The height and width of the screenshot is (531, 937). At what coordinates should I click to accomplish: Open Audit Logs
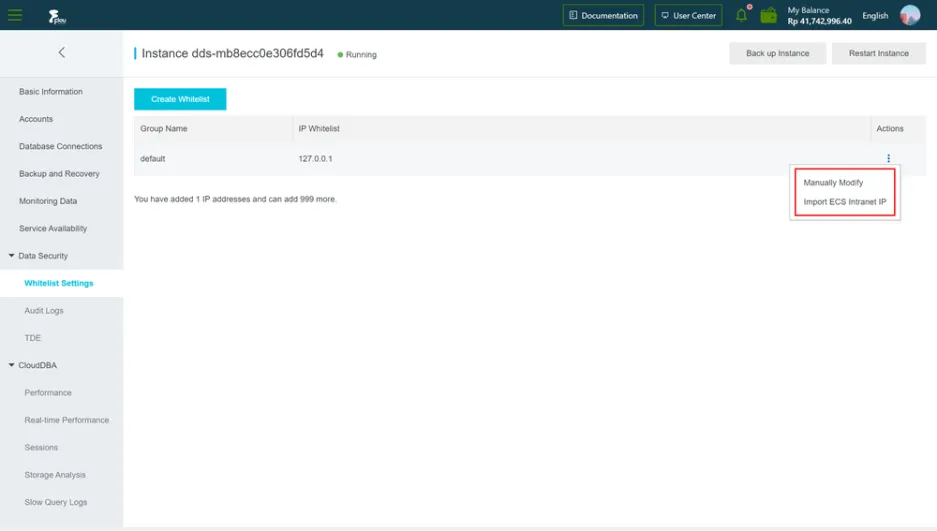coord(44,311)
